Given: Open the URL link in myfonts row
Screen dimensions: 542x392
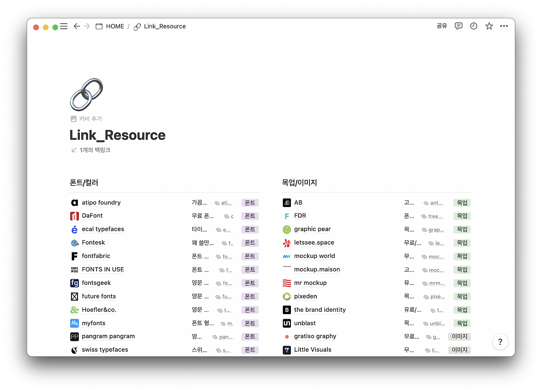Looking at the screenshot, I should coord(227,323).
